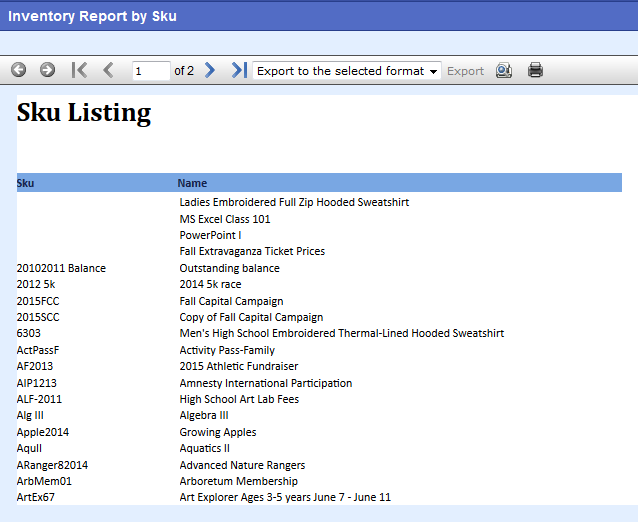Click the '2015SCC' sku

pos(38,317)
